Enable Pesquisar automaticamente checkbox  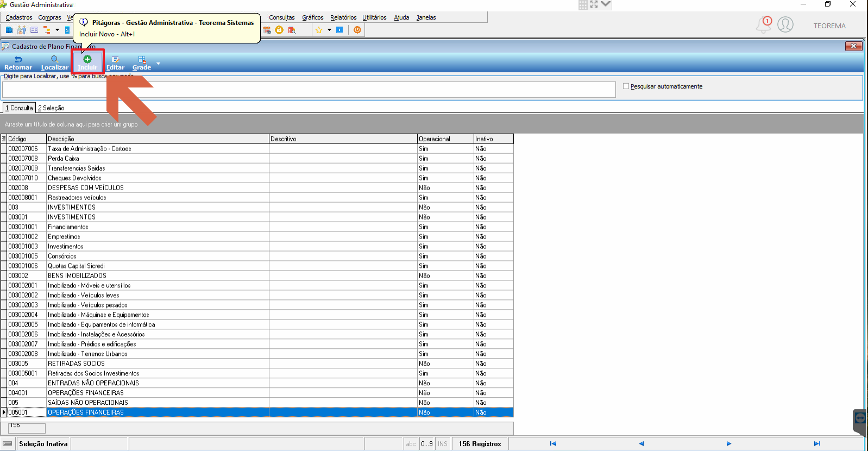tap(626, 86)
